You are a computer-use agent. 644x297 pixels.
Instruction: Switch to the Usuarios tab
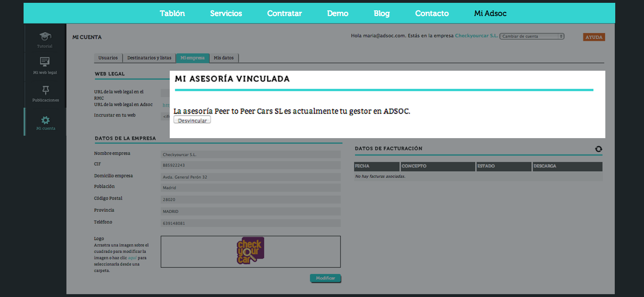[108, 58]
